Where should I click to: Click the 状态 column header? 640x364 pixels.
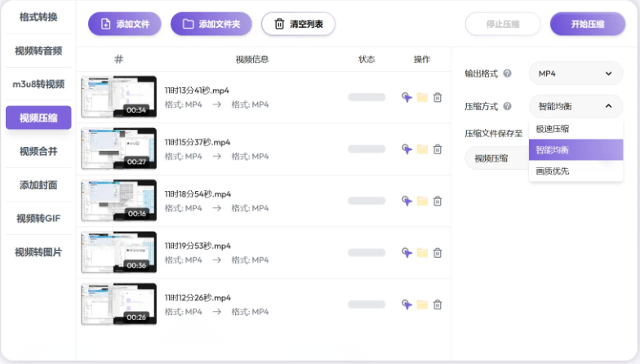[x=367, y=59]
